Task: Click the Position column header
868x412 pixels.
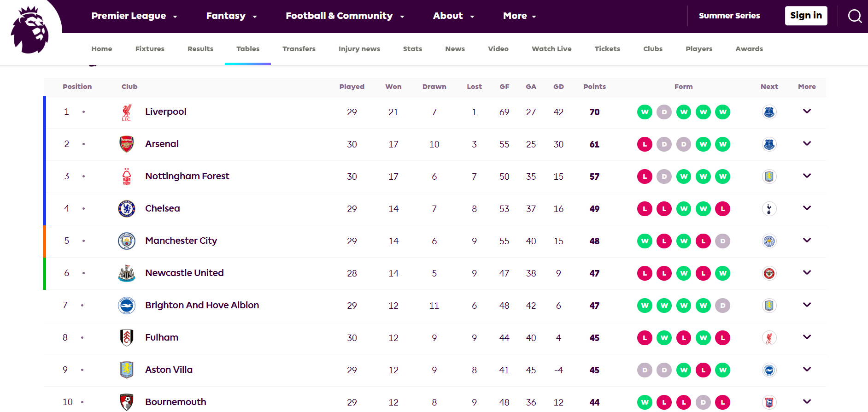Action: [x=77, y=87]
